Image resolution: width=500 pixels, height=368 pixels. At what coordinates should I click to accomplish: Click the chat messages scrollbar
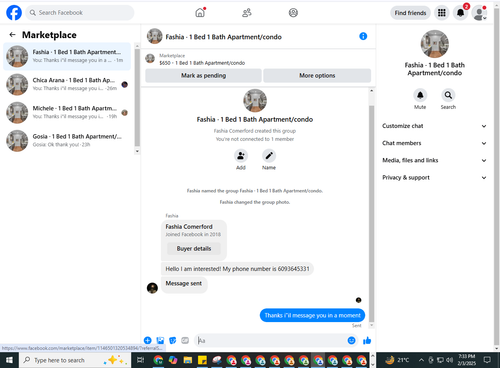(372, 213)
